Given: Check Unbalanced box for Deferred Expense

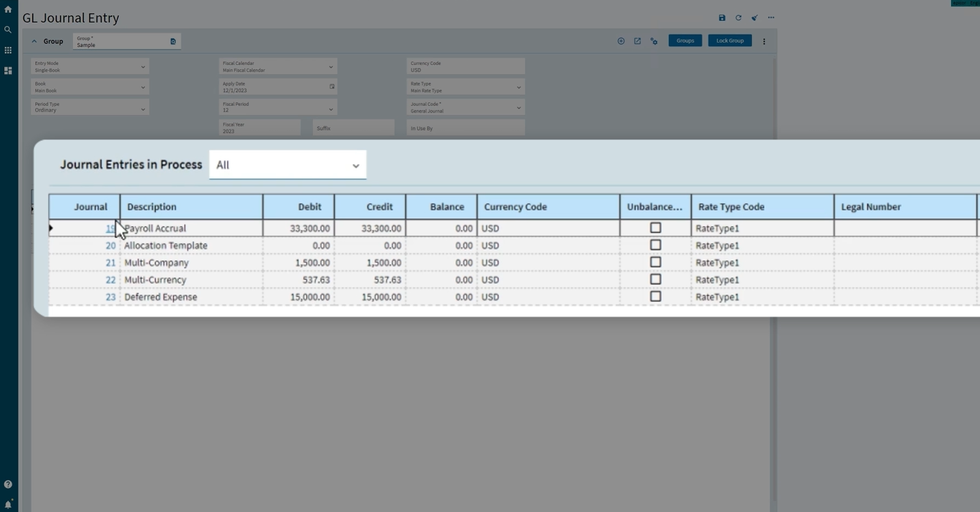Looking at the screenshot, I should click(x=655, y=296).
